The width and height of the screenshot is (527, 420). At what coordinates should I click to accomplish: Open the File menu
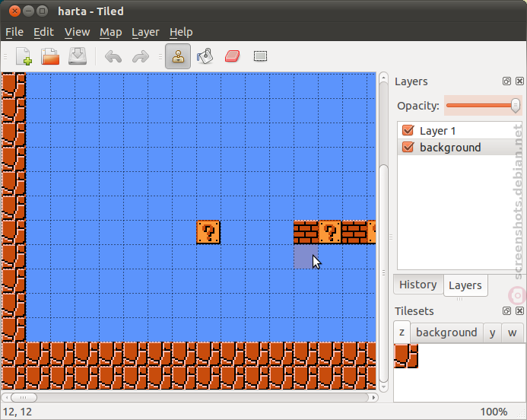pos(14,32)
